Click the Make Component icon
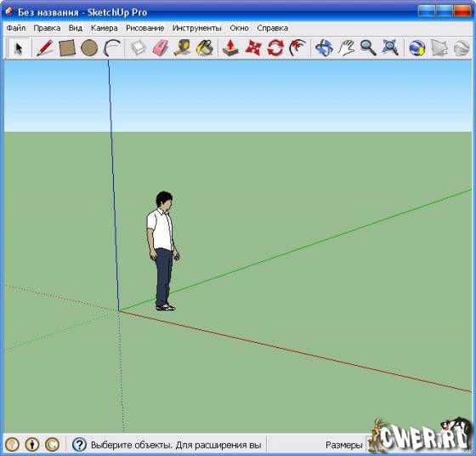 138,48
